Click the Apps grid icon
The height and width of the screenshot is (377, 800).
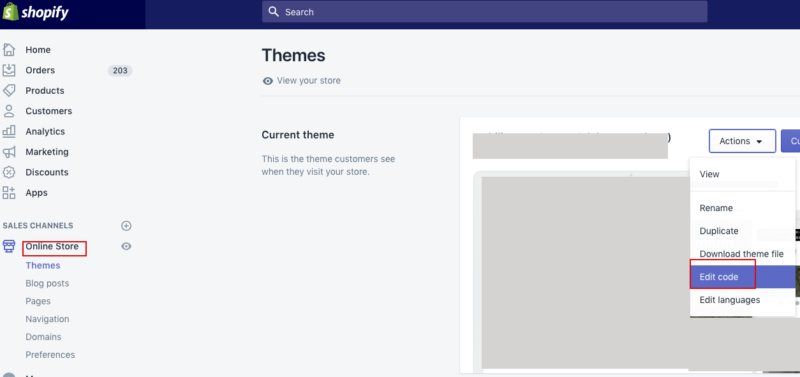(9, 192)
